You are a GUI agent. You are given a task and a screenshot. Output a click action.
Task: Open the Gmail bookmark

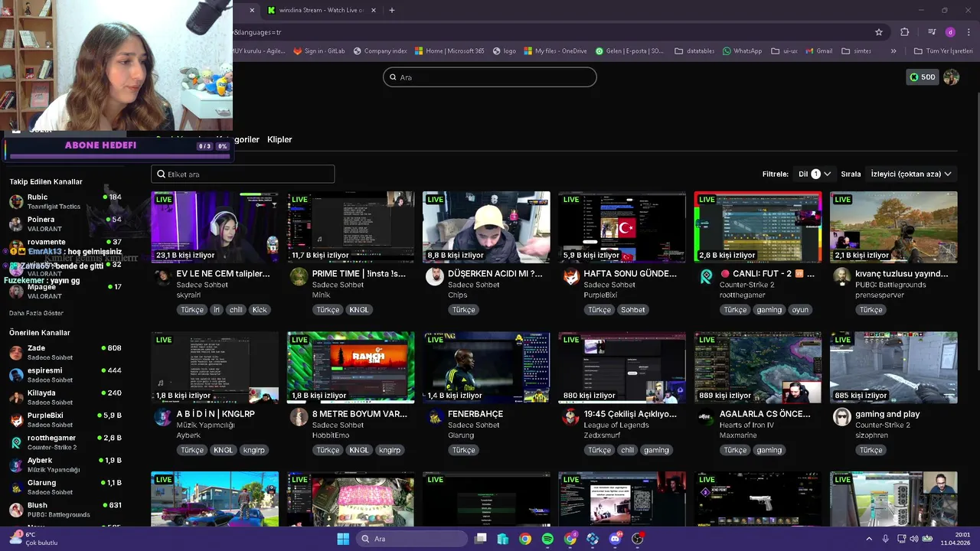tap(818, 51)
